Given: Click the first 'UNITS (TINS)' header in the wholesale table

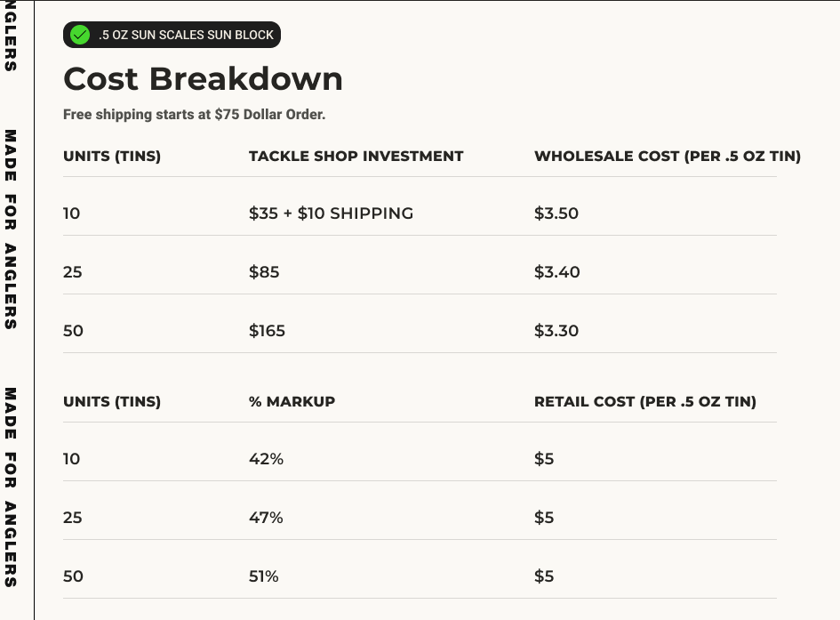Looking at the screenshot, I should coord(112,157).
